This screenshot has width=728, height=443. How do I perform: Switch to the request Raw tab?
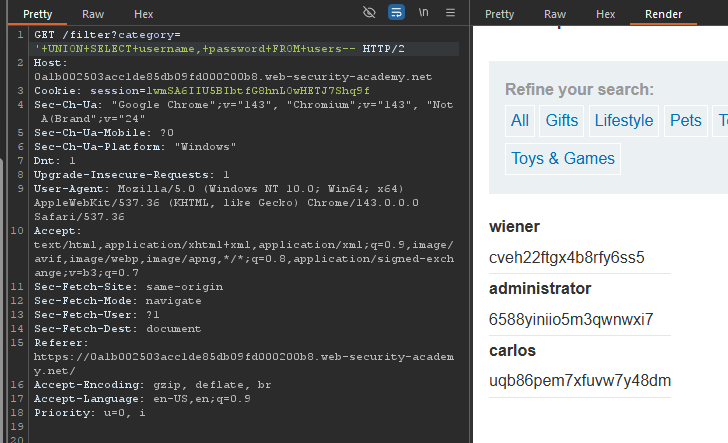[93, 14]
